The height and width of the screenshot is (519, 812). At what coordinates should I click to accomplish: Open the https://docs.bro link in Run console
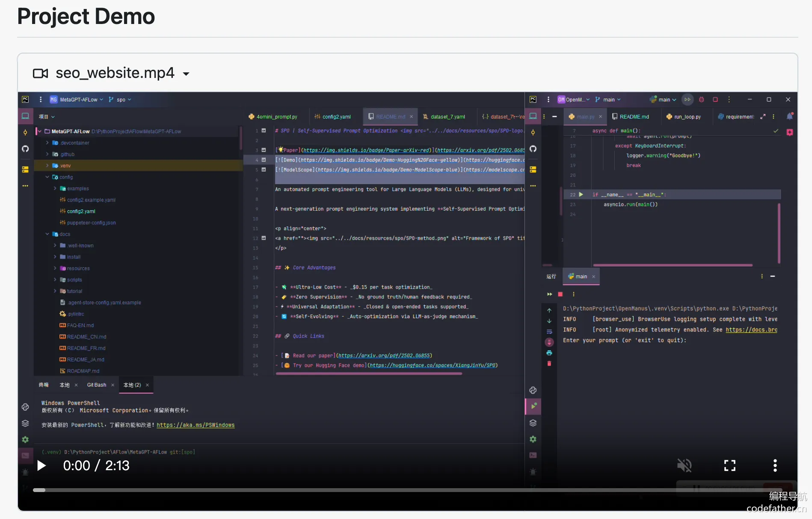click(x=751, y=330)
